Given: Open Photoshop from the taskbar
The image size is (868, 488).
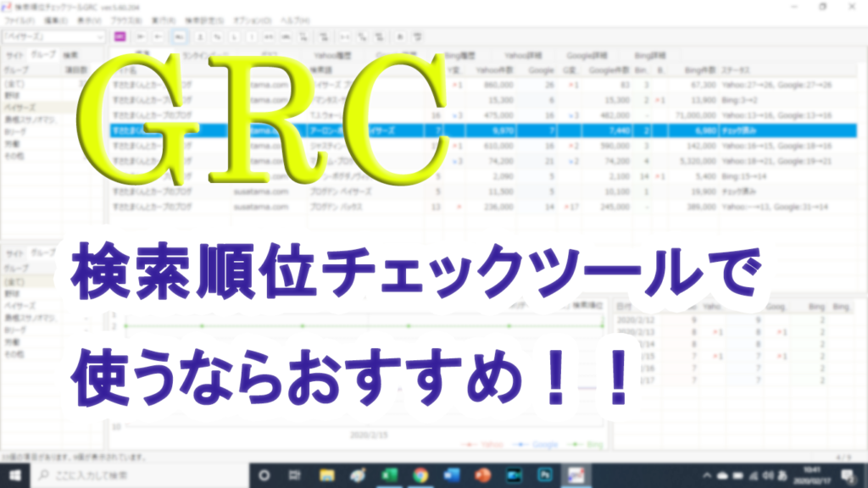Looking at the screenshot, I should (x=545, y=475).
